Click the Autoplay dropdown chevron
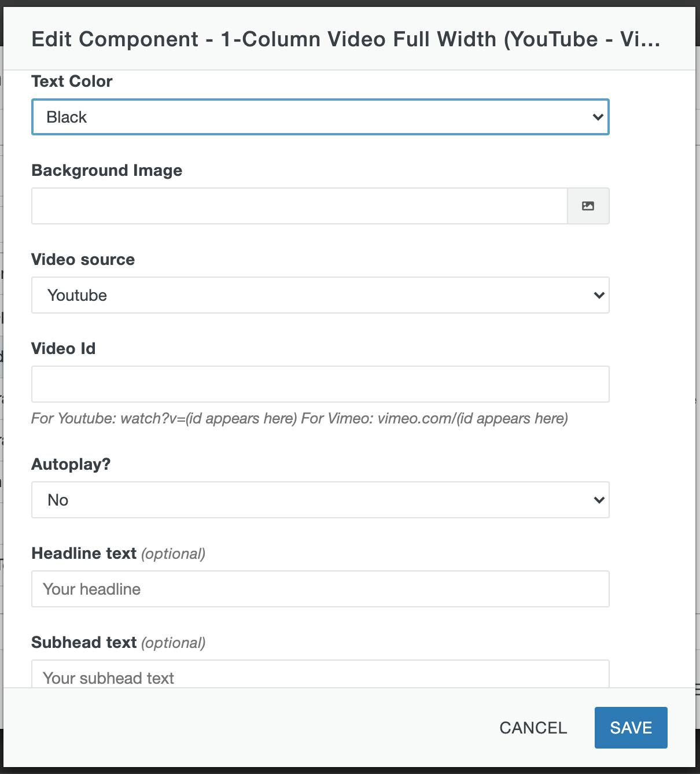 coord(597,500)
